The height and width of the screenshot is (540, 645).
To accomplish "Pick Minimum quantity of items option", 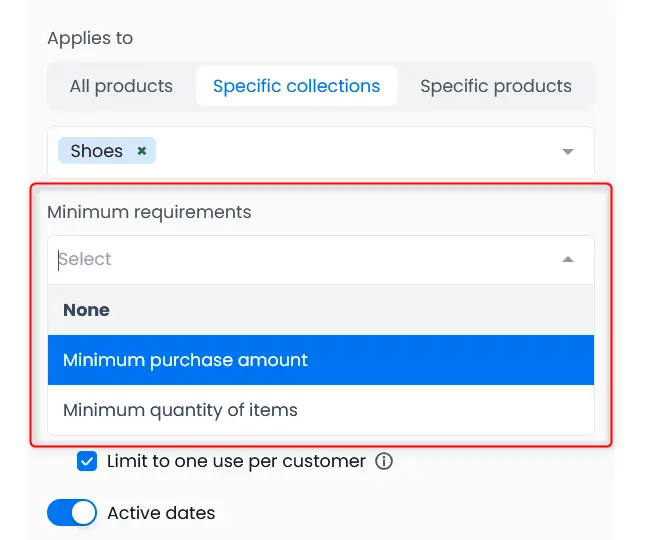I will (x=180, y=410).
